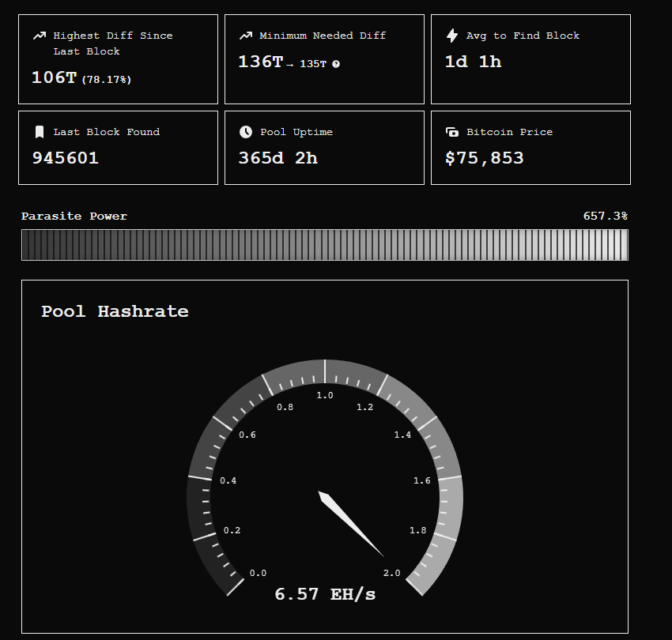Click the 136T minimum diff value
This screenshot has height=640, width=672.
point(261,62)
